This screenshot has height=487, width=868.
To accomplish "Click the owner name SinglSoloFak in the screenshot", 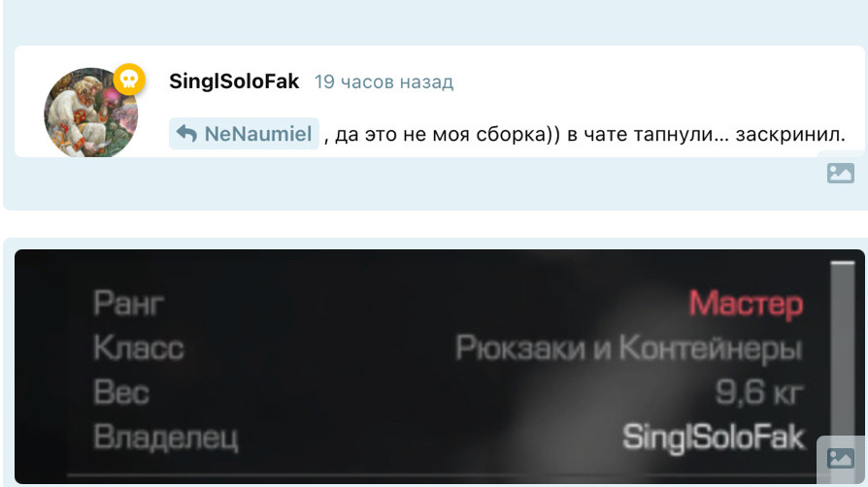I will tap(714, 438).
